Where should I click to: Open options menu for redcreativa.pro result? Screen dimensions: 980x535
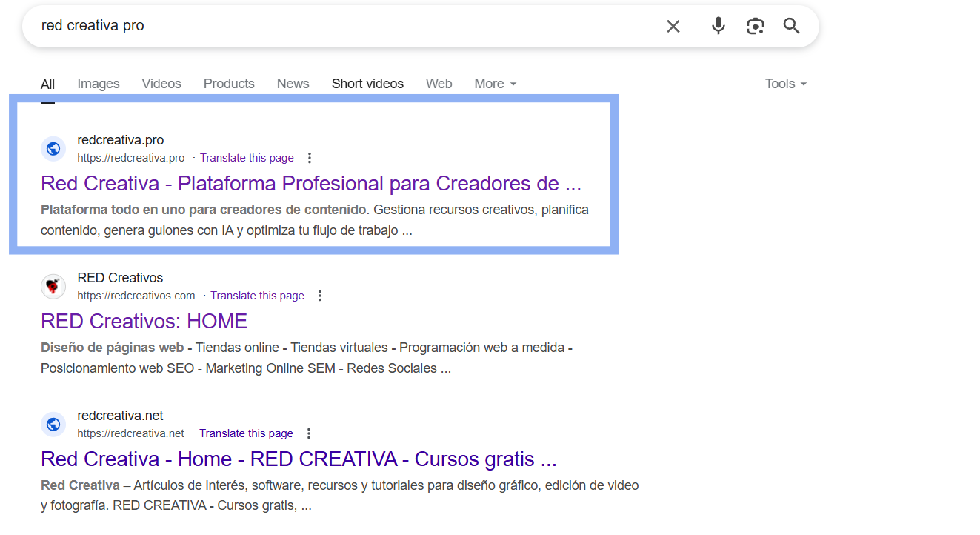(x=310, y=158)
